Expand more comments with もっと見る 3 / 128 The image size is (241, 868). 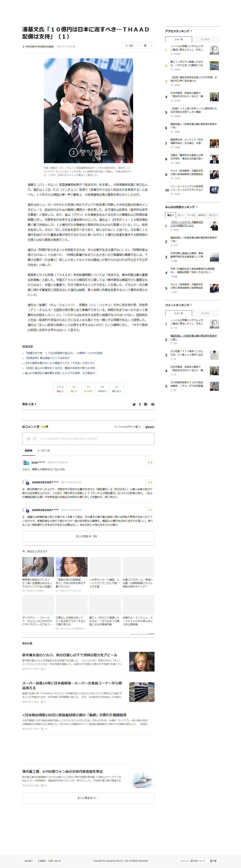[x=88, y=536]
